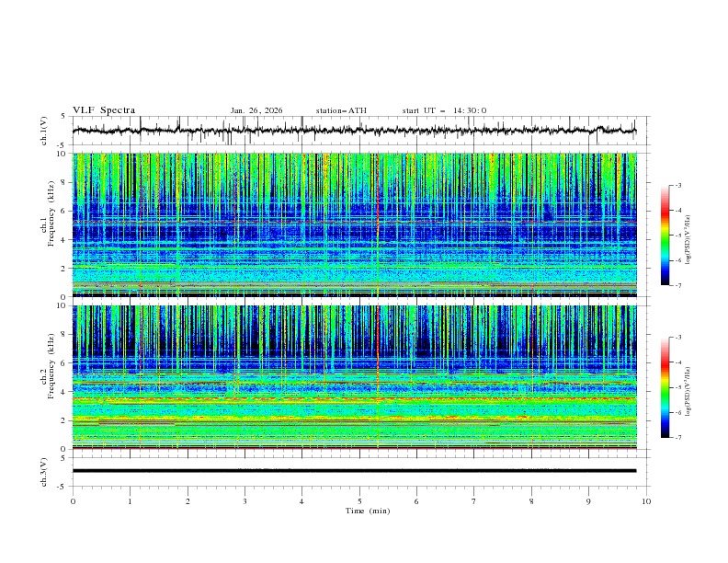Click the lower log(PSD) color bar

point(665,387)
